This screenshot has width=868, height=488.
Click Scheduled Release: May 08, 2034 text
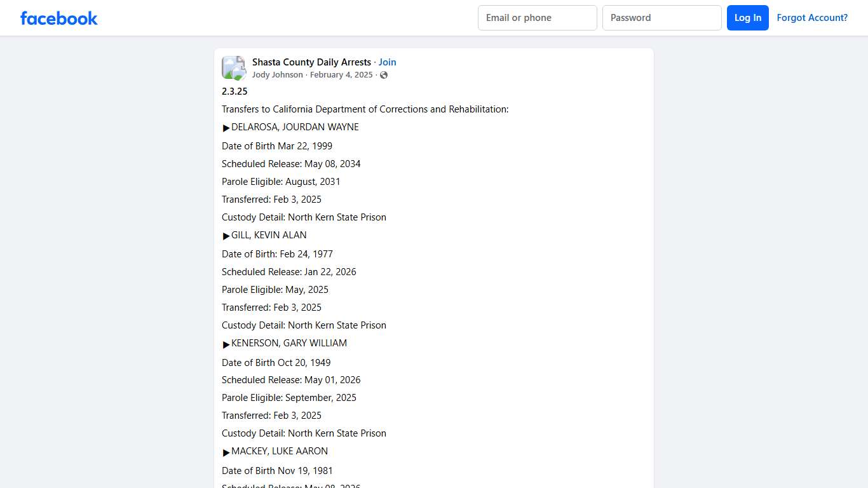click(x=291, y=163)
